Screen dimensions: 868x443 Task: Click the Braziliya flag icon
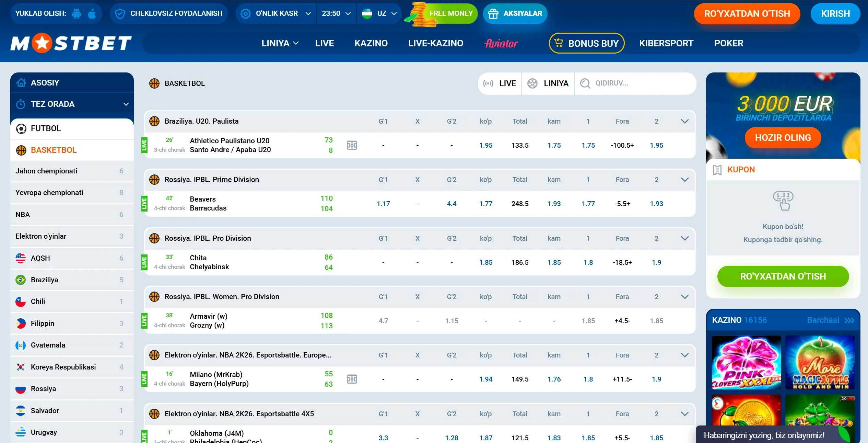[21, 280]
